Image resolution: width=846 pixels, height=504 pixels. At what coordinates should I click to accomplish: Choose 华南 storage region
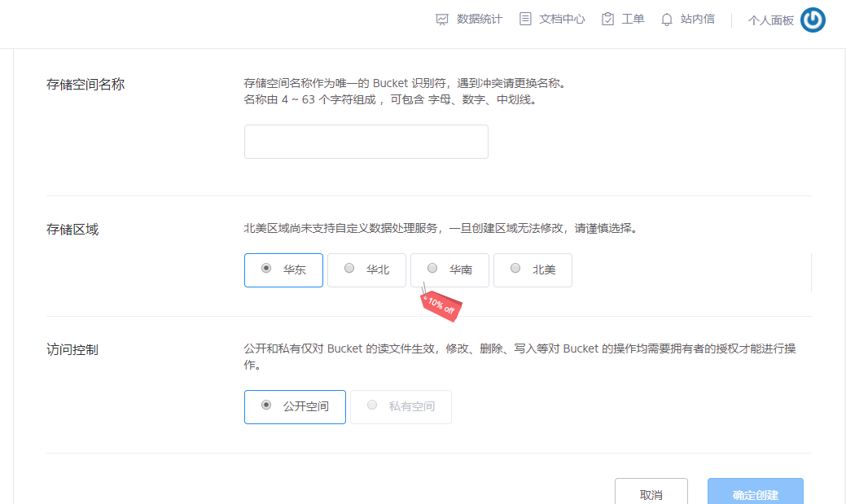coord(449,270)
